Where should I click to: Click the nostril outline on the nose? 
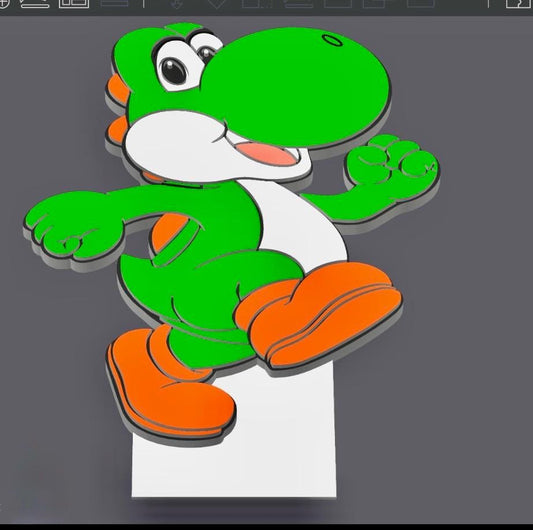click(332, 40)
